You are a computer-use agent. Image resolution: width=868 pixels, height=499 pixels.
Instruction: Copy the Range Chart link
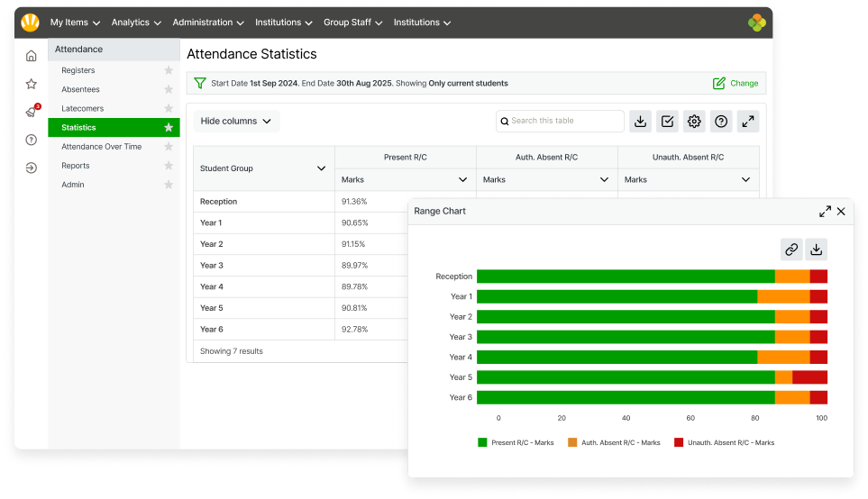pos(790,249)
